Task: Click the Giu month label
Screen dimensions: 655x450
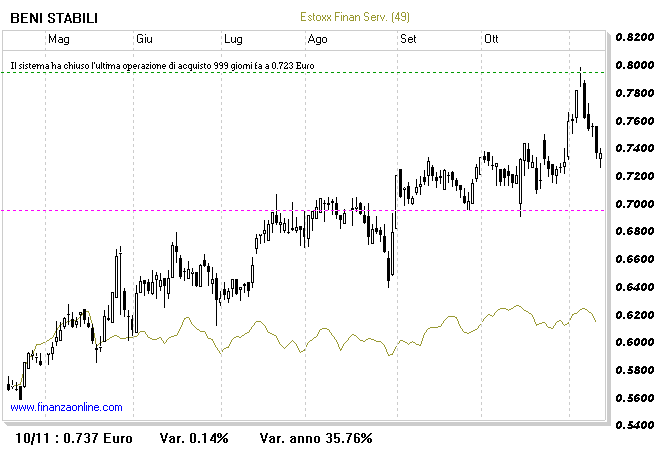Action: [x=144, y=39]
